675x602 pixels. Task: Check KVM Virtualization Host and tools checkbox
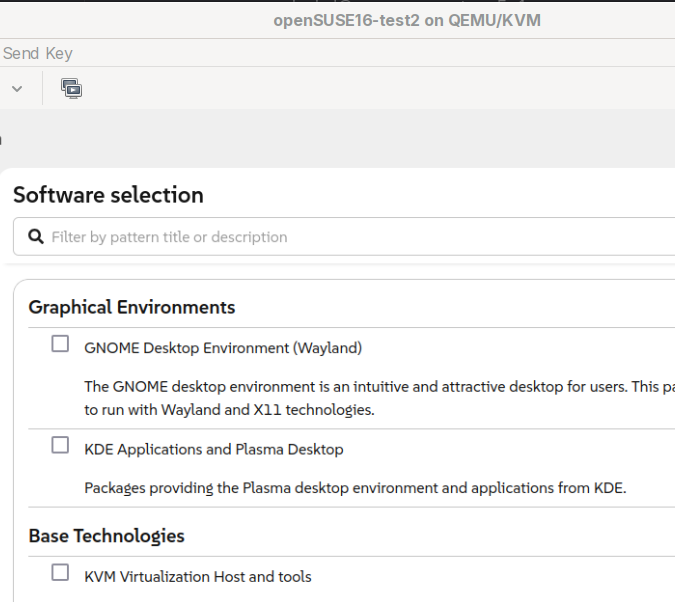tap(60, 572)
